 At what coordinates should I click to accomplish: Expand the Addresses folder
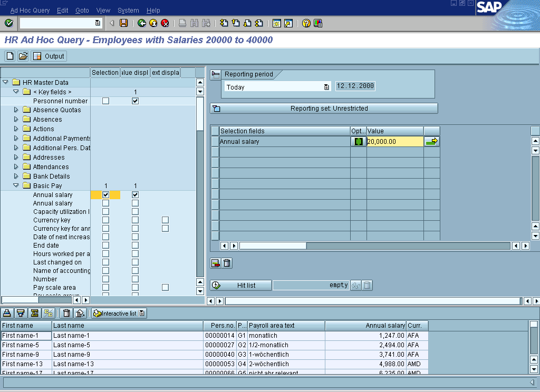click(16, 158)
